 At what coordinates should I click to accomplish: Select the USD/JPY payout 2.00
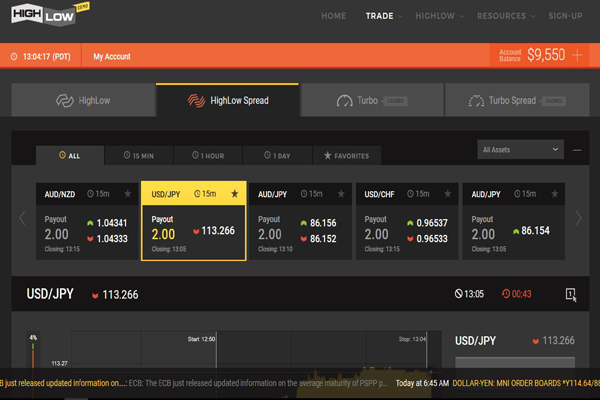(163, 234)
